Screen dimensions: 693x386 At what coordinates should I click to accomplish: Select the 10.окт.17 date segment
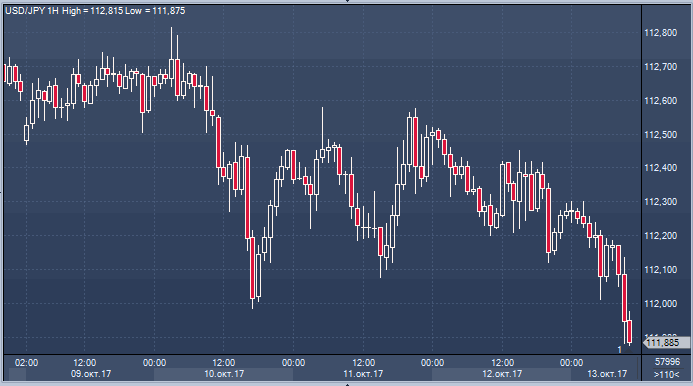(x=223, y=374)
